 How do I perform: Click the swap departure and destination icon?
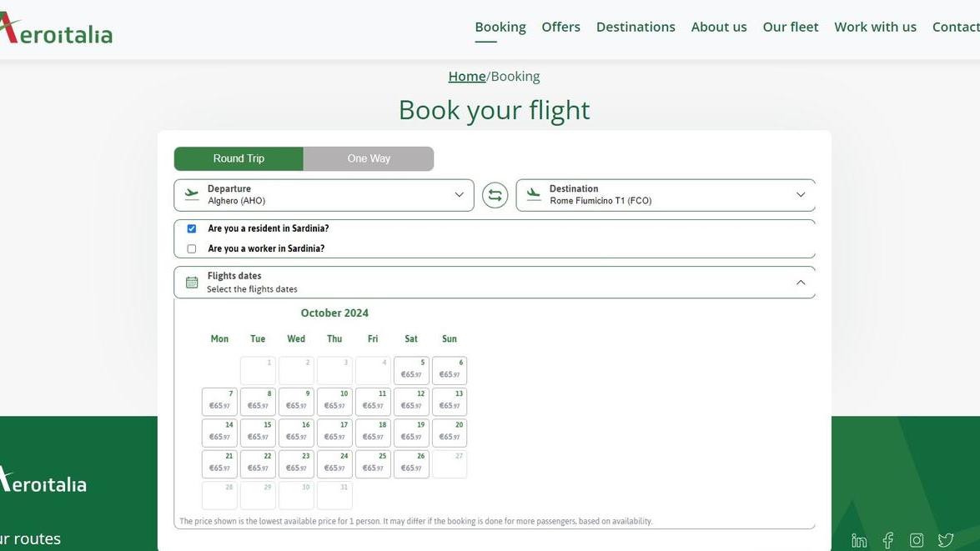[x=495, y=195]
